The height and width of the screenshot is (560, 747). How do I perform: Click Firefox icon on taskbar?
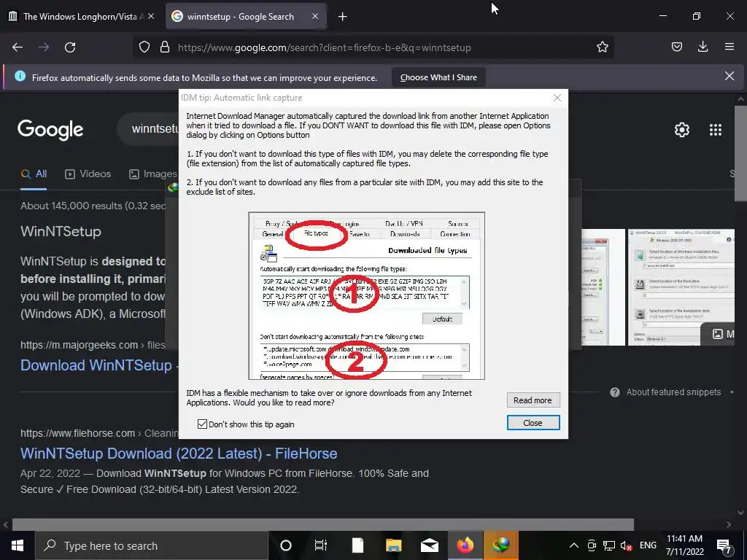tap(465, 545)
